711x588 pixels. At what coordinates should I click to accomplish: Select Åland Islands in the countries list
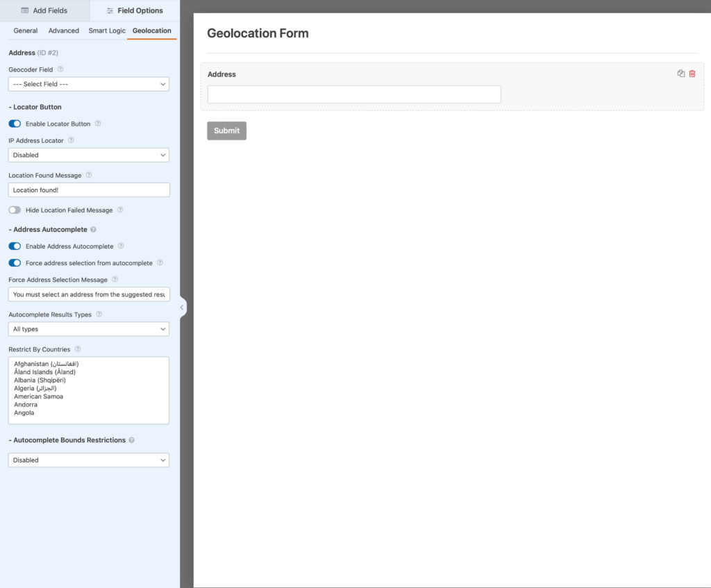tap(44, 371)
